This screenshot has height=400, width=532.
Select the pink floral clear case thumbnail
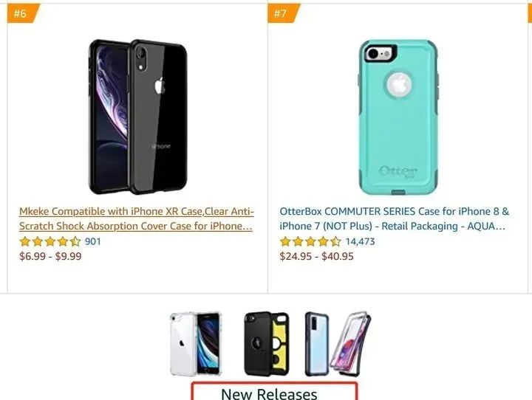click(x=351, y=344)
